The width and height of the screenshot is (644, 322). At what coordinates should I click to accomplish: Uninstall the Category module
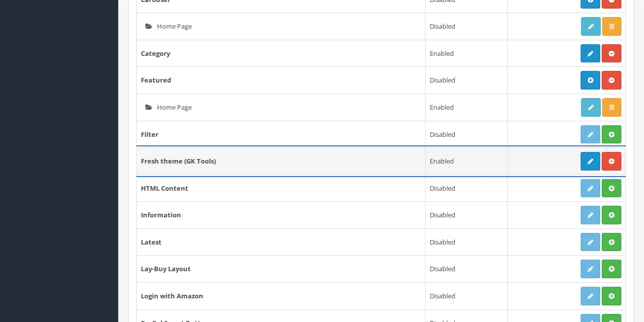pos(612,53)
